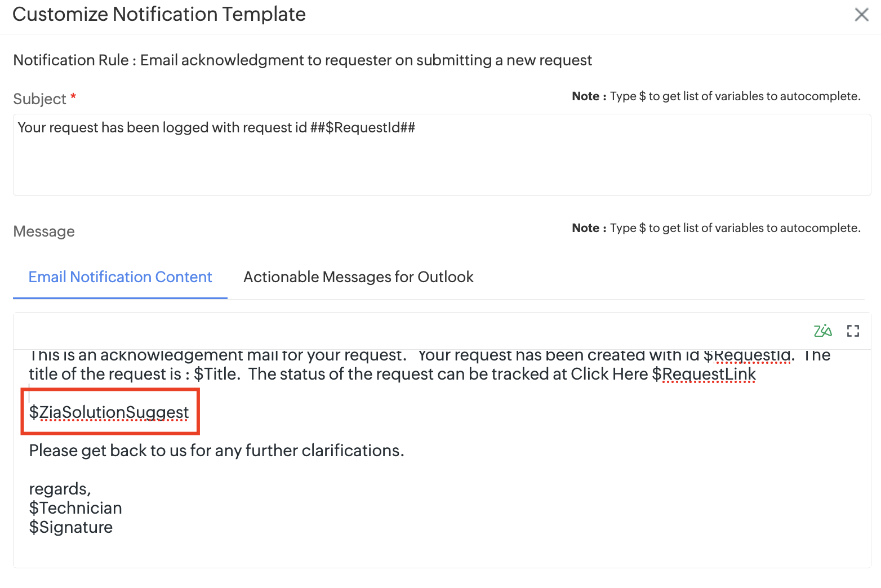Click the Note above the Message editor
This screenshot has height=588, width=881.
coord(716,228)
